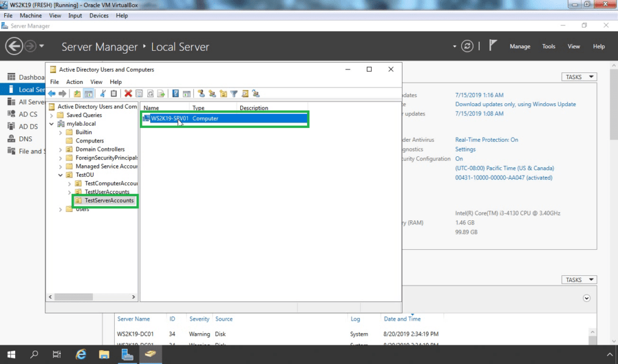618x364 pixels.
Task: Open the filter options funnel icon
Action: (234, 93)
